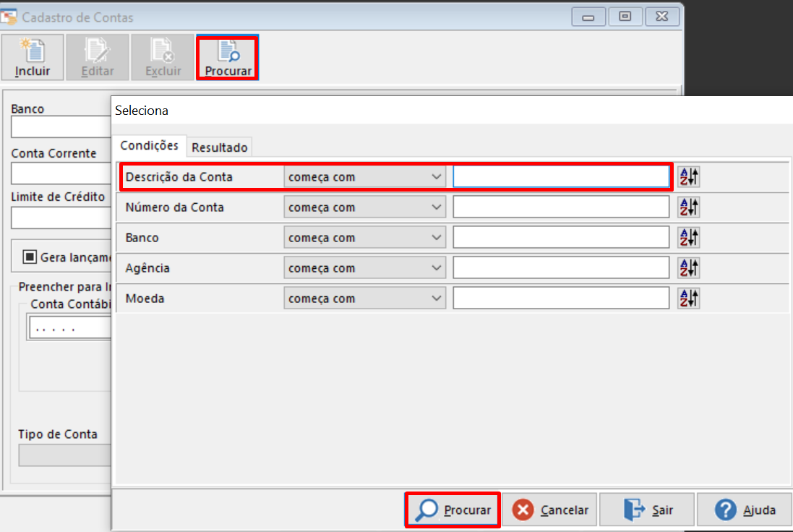The image size is (793, 532).
Task: Close the Cadastro de Contas window
Action: coord(661,17)
